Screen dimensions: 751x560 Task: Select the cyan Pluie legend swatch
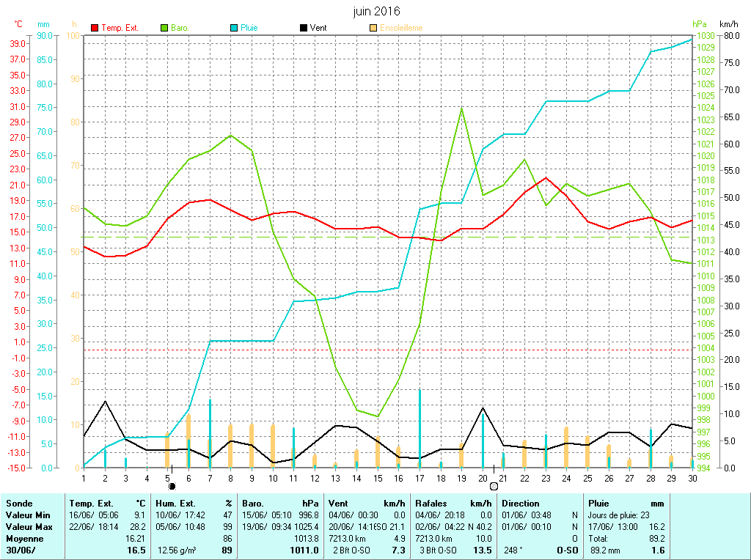click(x=234, y=28)
